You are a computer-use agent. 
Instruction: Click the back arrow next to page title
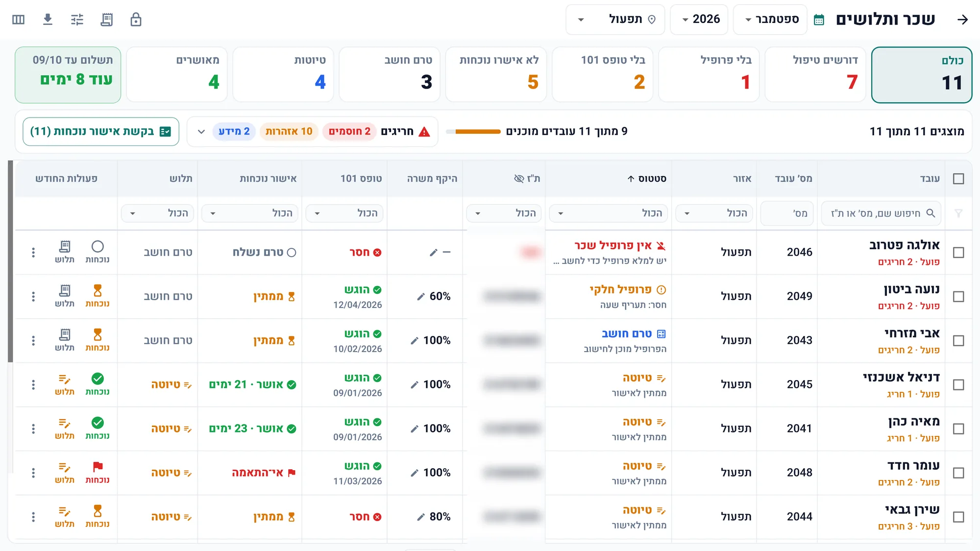(962, 20)
